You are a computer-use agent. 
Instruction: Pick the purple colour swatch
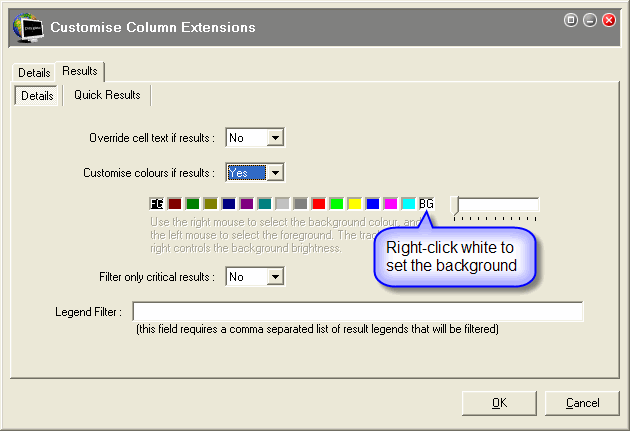tap(247, 204)
